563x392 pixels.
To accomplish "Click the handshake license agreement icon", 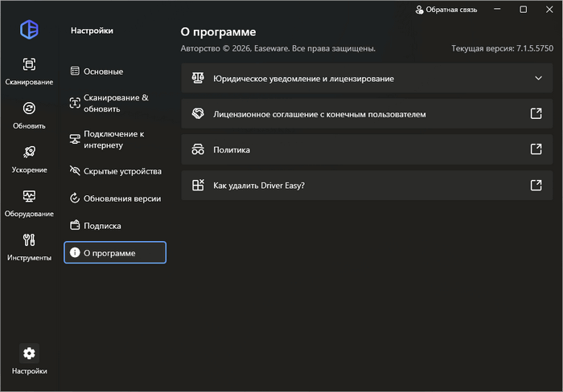I will click(198, 114).
